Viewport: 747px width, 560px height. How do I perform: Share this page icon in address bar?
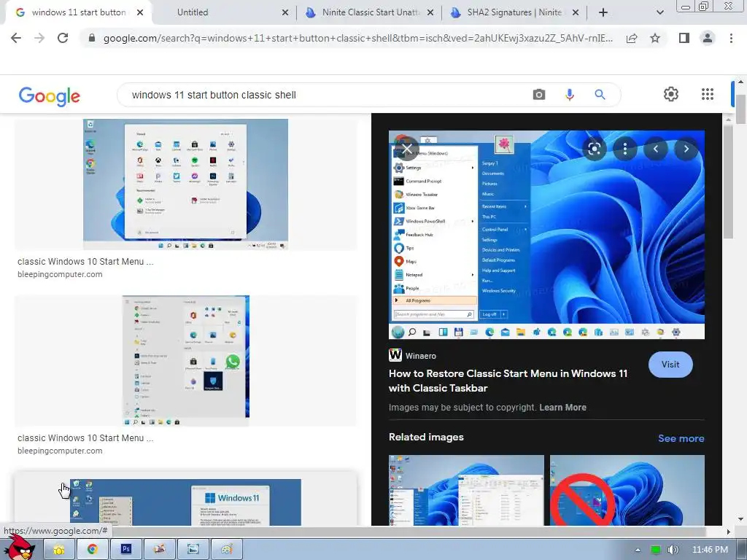pos(632,38)
